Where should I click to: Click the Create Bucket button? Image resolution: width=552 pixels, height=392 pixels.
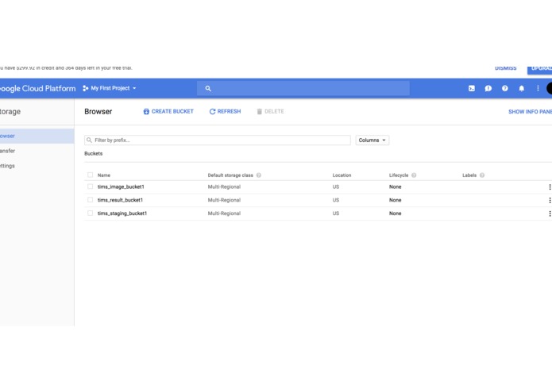pyautogui.click(x=168, y=111)
